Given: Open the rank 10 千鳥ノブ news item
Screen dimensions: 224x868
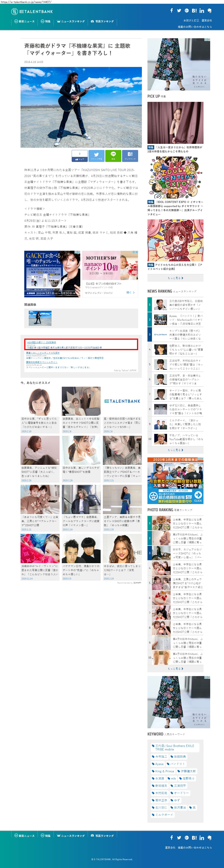Looking at the screenshot, I should 175,439.
